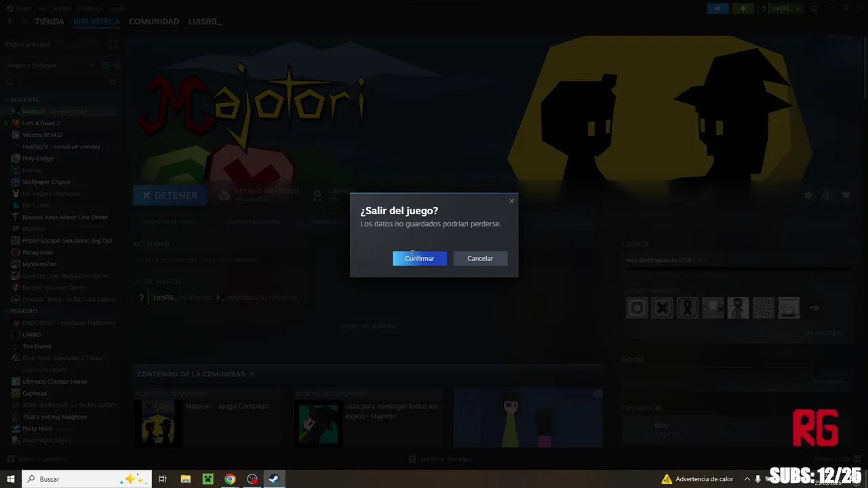Image resolution: width=868 pixels, height=488 pixels.
Task: Select Left 4 Dead 2 in library
Action: 41,123
